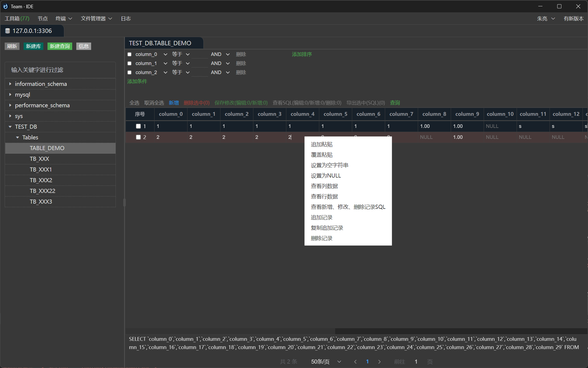
Task: Click the 前往 page number input field
Action: [x=416, y=362]
